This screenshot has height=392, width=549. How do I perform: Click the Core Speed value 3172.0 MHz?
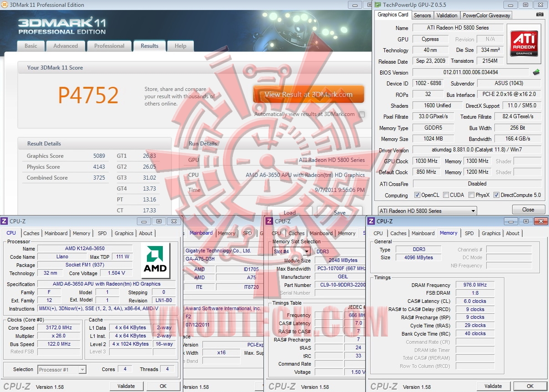59,327
